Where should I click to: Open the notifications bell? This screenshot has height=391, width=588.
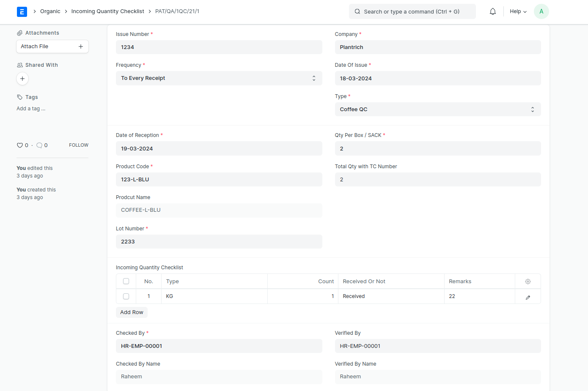pos(492,12)
